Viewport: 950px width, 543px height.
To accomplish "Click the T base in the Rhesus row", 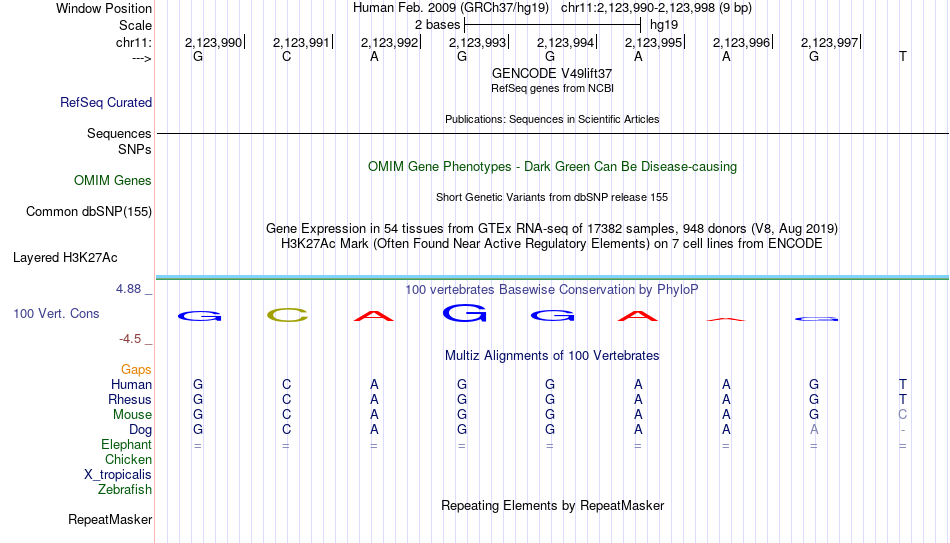I will [x=903, y=399].
